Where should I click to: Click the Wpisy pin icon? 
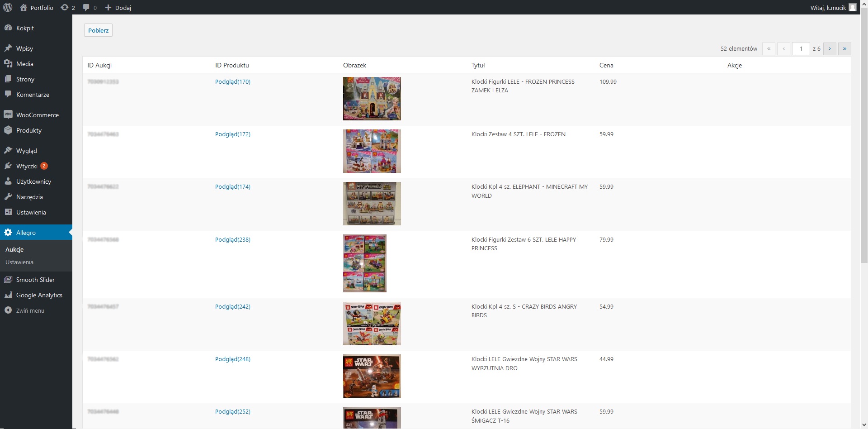[8, 48]
